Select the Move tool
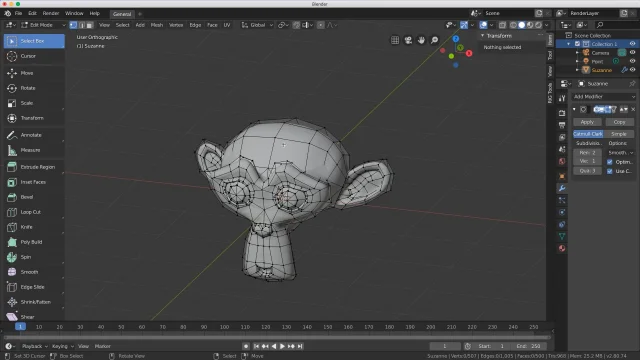This screenshot has height=360, width=640. tap(34, 73)
